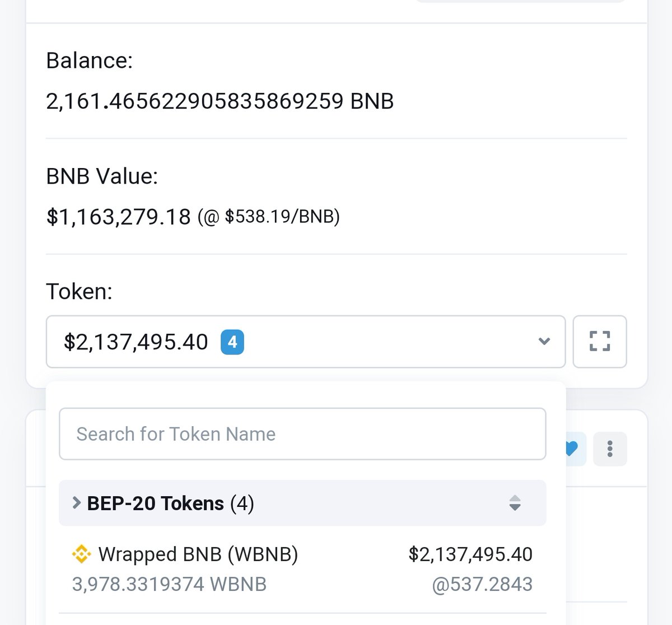Collapse the token dropdown chevron
Image resolution: width=672 pixels, height=625 pixels.
point(544,341)
